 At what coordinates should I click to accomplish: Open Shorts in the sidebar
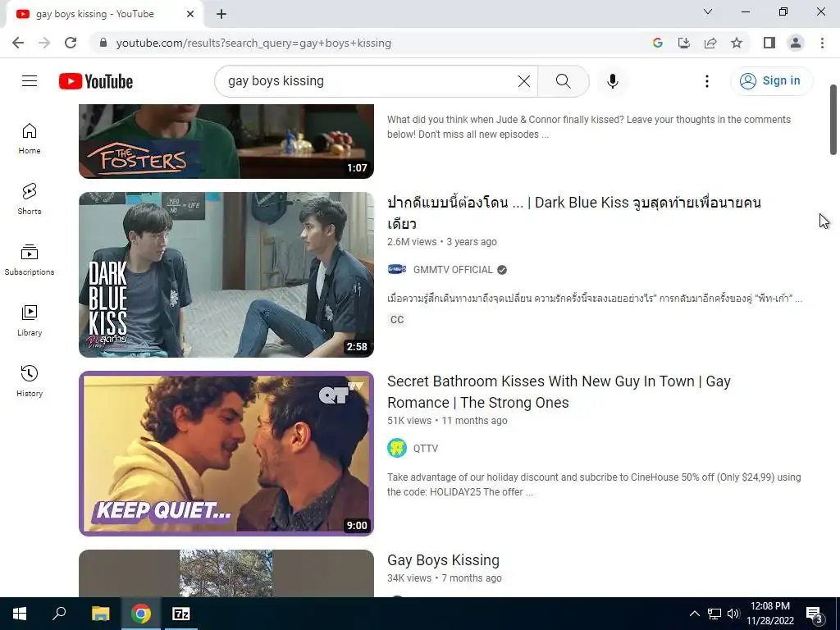[30, 199]
